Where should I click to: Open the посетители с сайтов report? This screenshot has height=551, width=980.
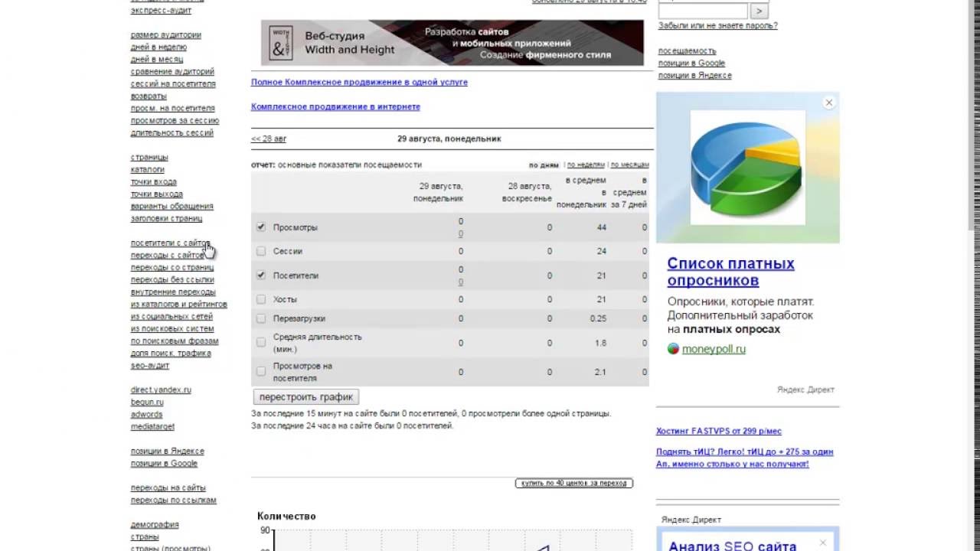pos(170,243)
